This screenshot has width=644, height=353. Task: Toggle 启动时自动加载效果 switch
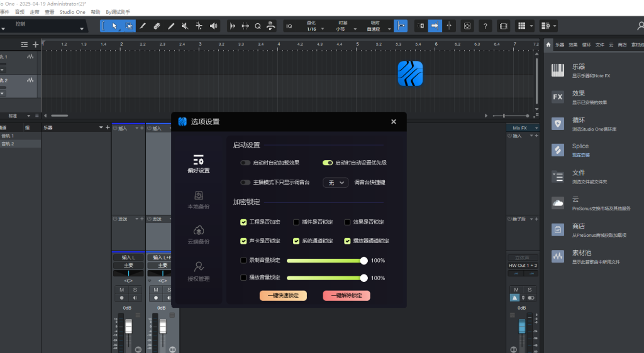click(x=245, y=163)
